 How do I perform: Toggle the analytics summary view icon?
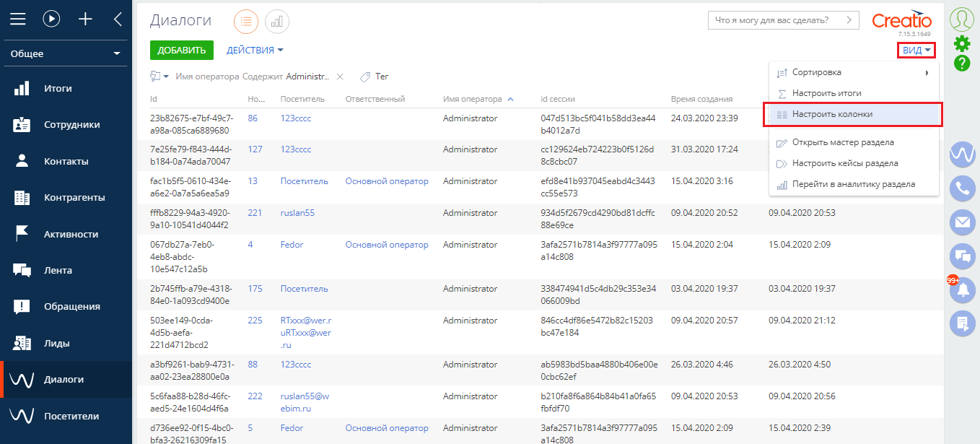pos(277,22)
